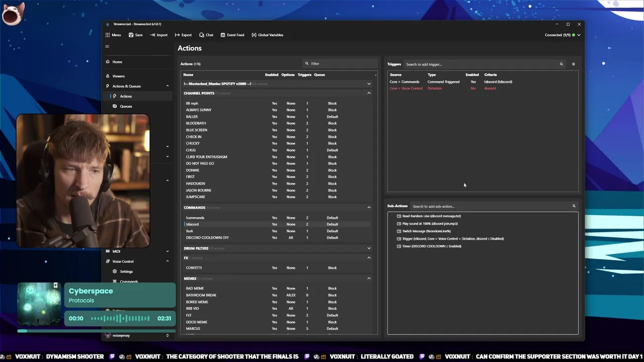Click the actions Filter field

click(x=340, y=64)
